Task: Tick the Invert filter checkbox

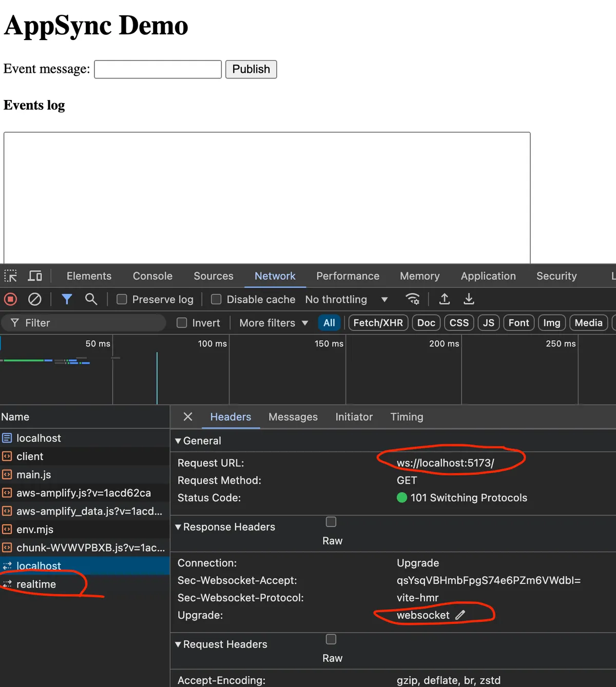Action: click(182, 323)
